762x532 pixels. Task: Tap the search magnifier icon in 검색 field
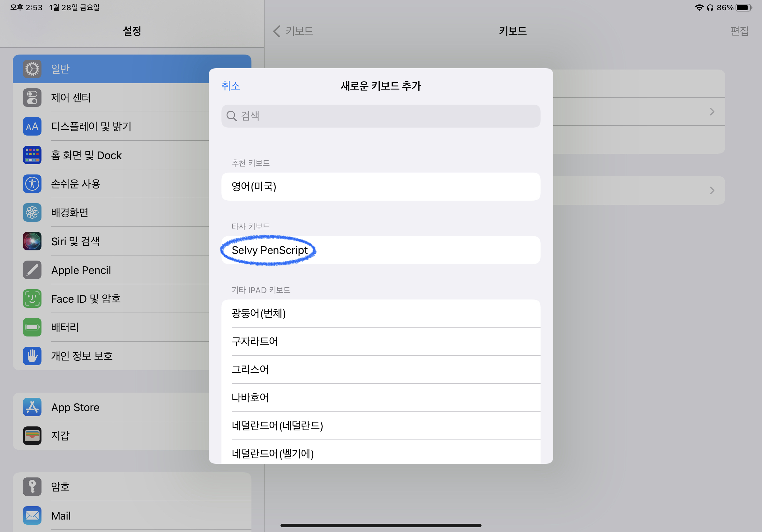(x=231, y=116)
